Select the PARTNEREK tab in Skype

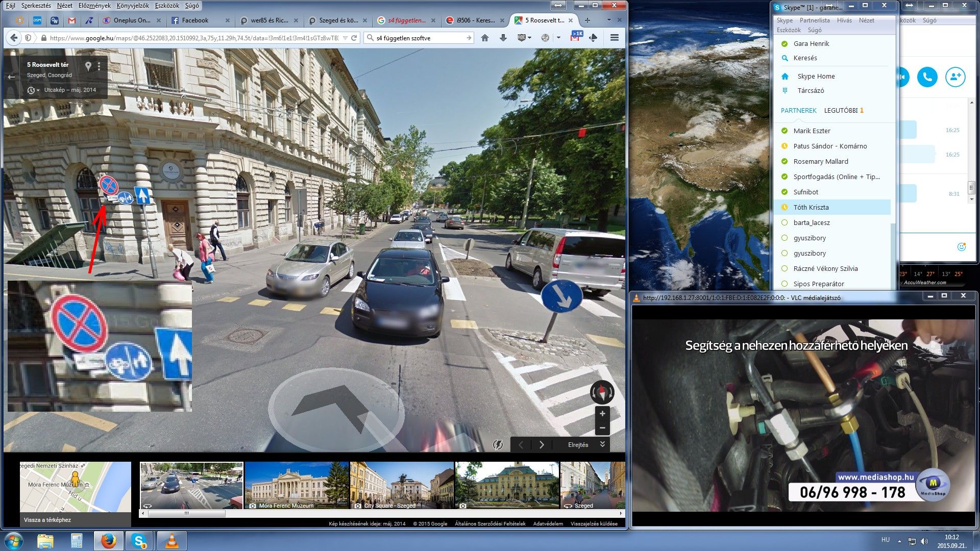click(x=798, y=110)
